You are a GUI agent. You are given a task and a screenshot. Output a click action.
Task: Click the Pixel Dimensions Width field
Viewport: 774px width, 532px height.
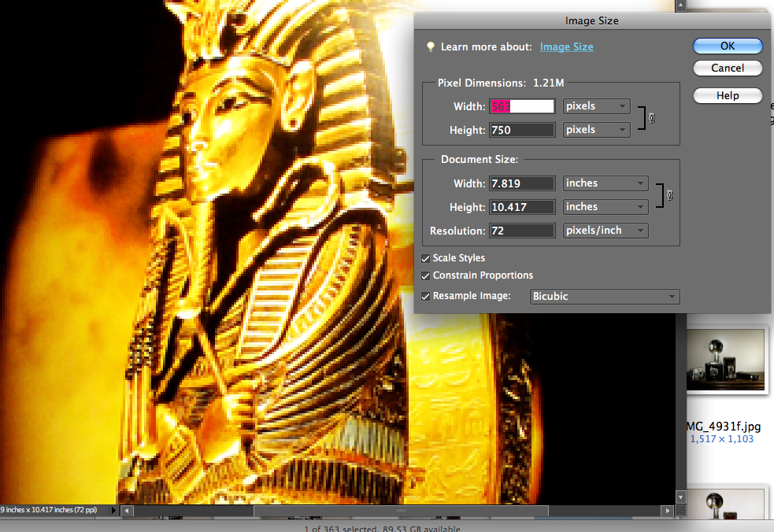point(522,106)
